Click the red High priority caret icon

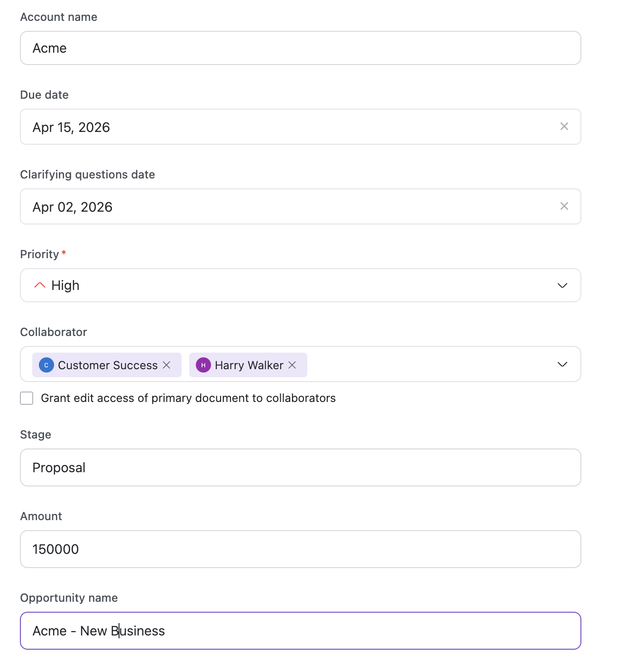click(x=40, y=285)
